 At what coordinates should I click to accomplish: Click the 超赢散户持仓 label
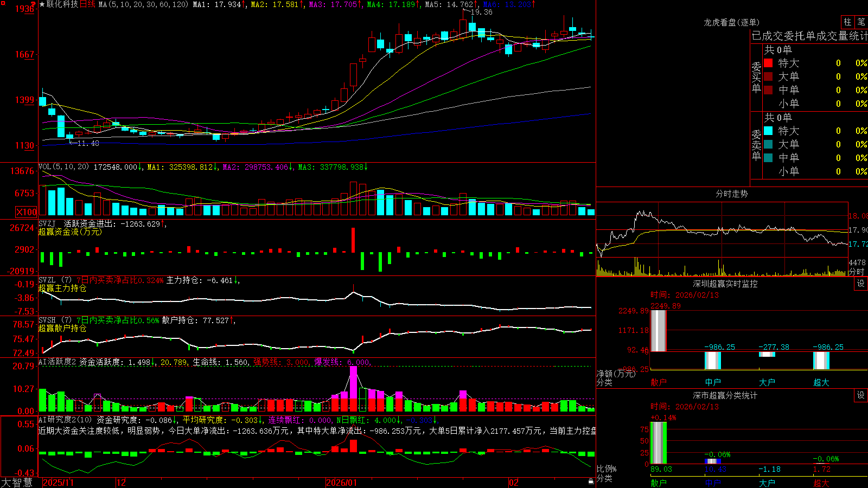[x=62, y=328]
